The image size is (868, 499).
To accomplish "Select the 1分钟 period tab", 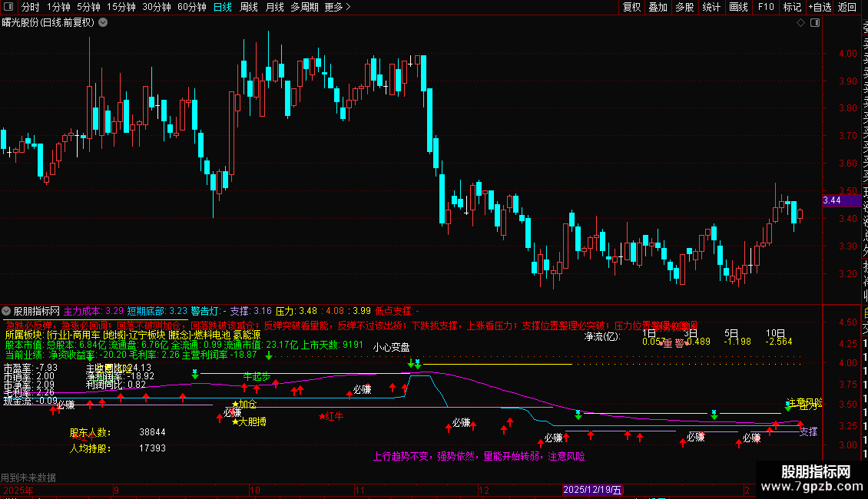I will point(58,7).
